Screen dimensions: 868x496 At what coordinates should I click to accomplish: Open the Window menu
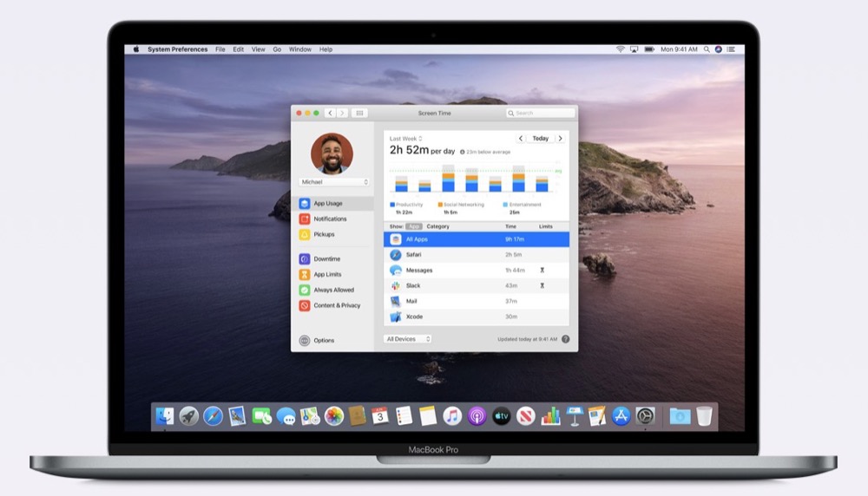pyautogui.click(x=300, y=49)
